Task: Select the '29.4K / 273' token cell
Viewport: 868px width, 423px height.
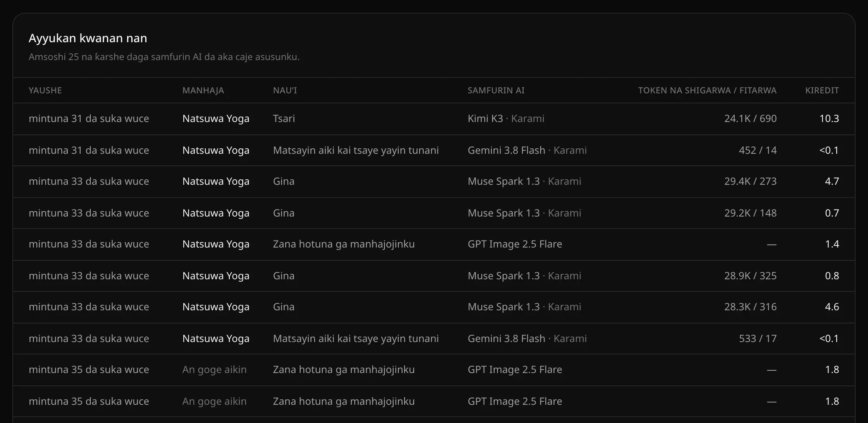Action: (x=750, y=181)
